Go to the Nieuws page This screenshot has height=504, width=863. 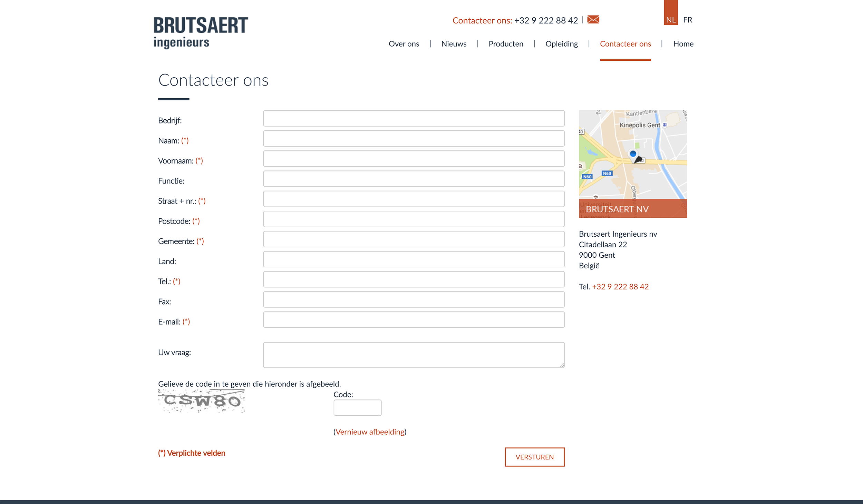(454, 44)
